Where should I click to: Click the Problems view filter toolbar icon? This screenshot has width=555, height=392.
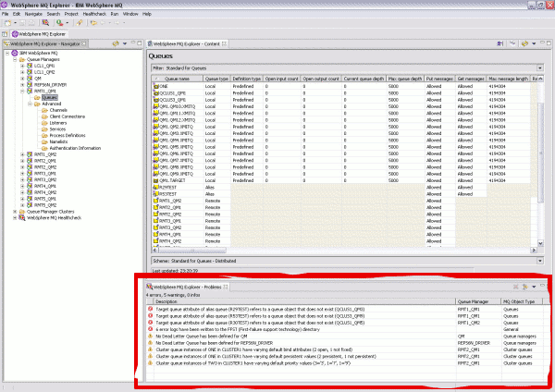tap(524, 287)
